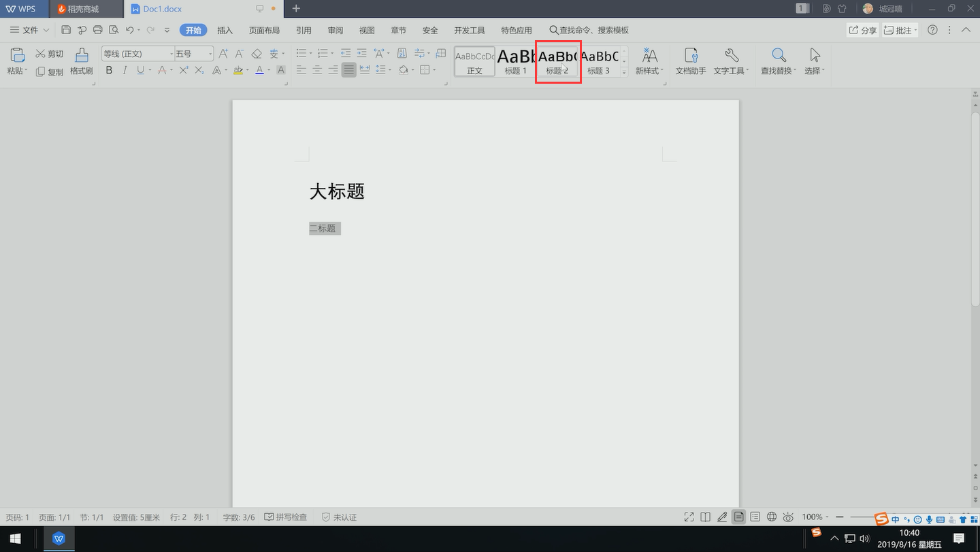Click the increase indent icon

tap(361, 53)
